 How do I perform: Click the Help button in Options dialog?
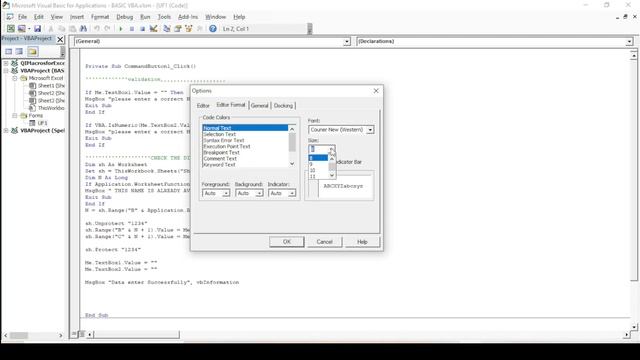point(362,242)
